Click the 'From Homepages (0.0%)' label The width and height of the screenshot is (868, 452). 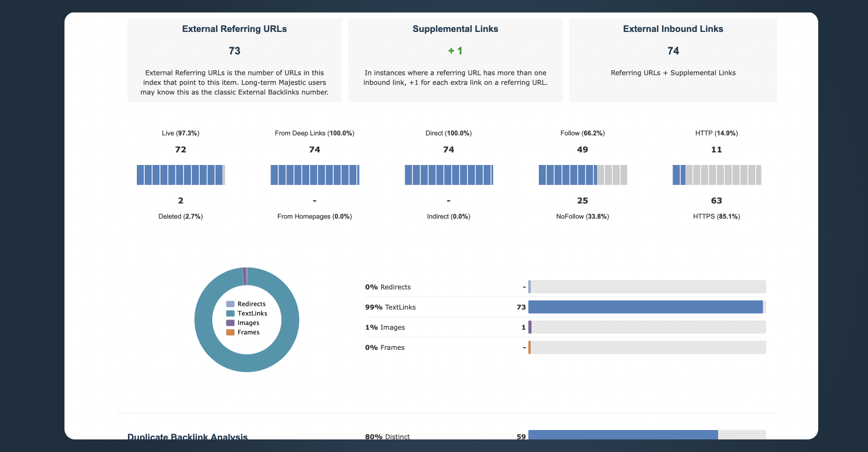point(314,216)
